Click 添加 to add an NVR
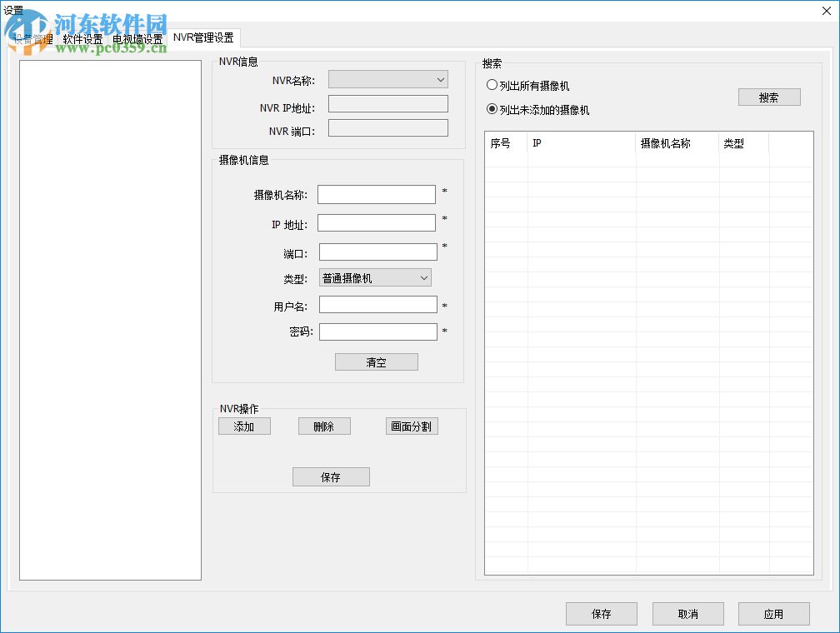The height and width of the screenshot is (633, 840). [244, 426]
